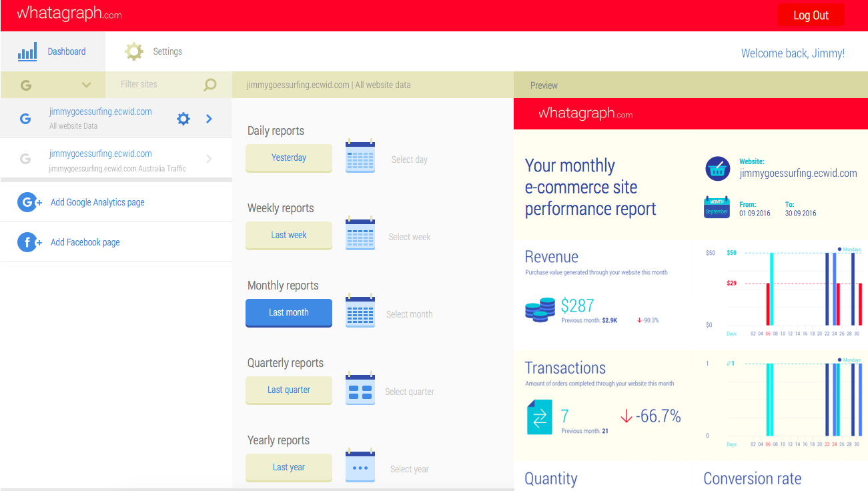Click the $29 average label on Revenue chart
868x491 pixels.
coord(731,284)
